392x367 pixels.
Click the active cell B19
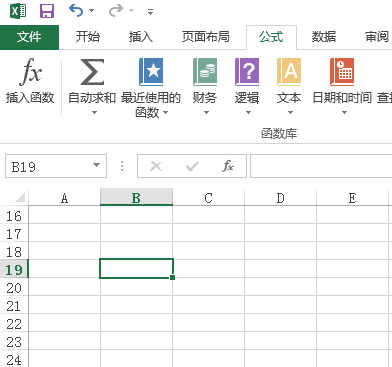(x=136, y=268)
